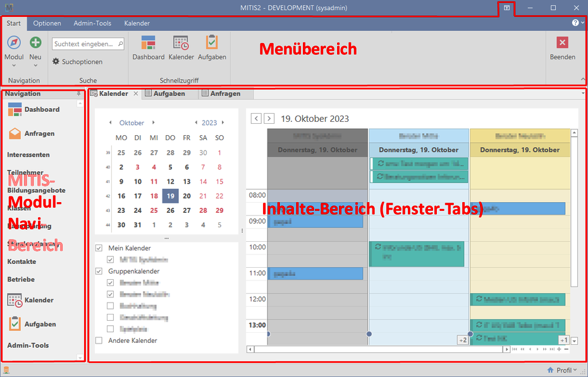588x377 pixels.
Task: Open the Modul navigation compass icon
Action: 13,44
